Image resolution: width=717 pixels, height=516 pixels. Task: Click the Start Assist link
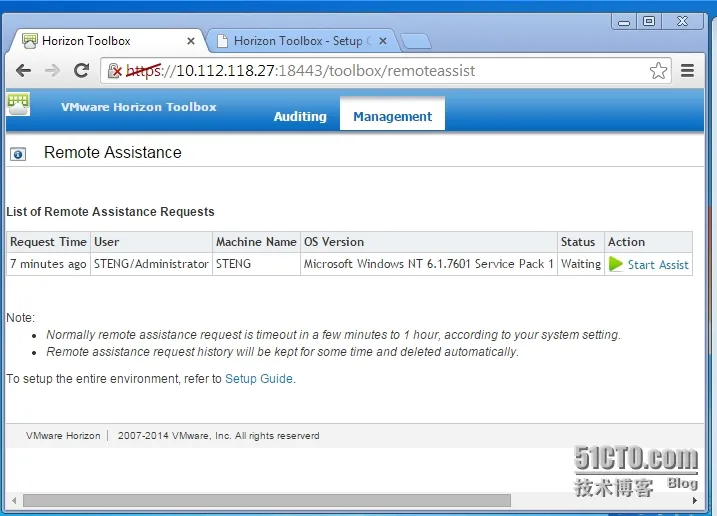pos(658,265)
